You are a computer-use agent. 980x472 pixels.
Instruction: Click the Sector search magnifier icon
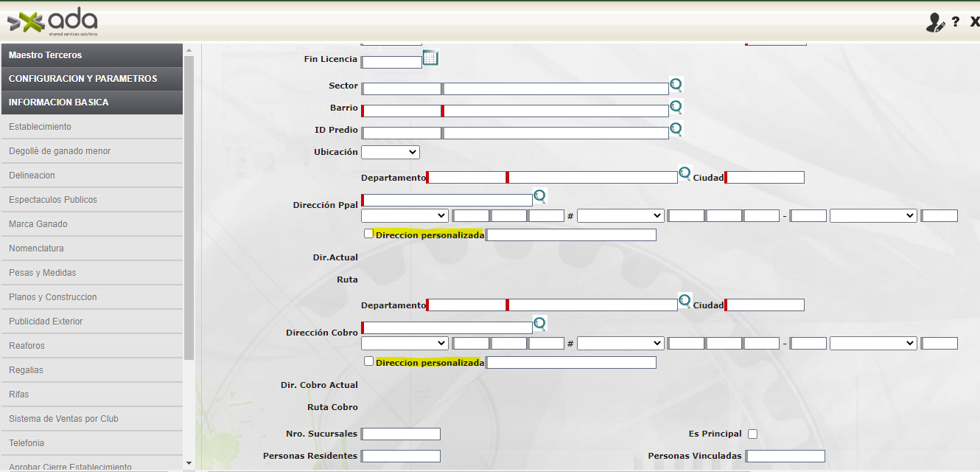click(676, 85)
